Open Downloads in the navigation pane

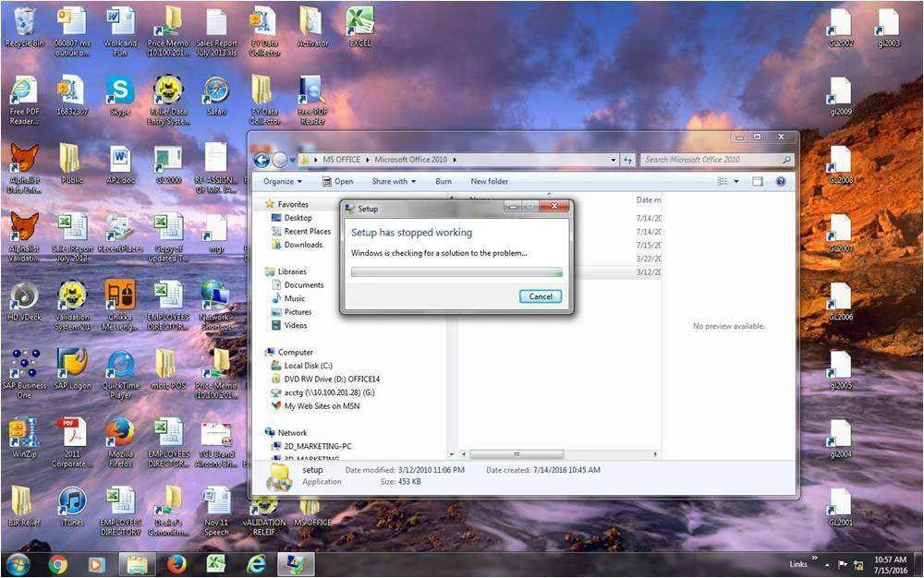coord(297,245)
